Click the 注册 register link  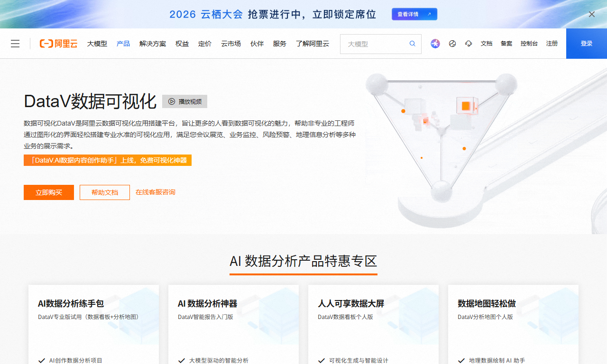click(x=552, y=44)
